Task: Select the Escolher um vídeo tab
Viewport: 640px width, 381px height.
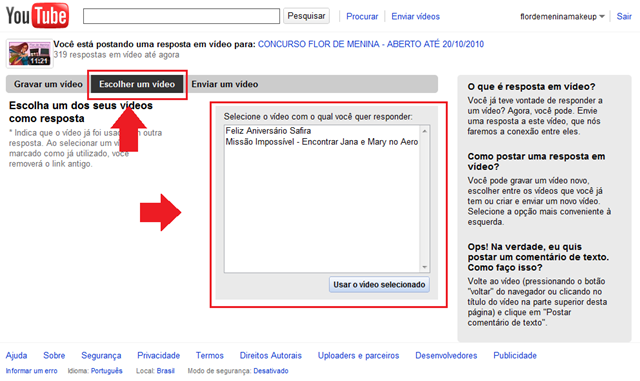Action: pos(137,84)
